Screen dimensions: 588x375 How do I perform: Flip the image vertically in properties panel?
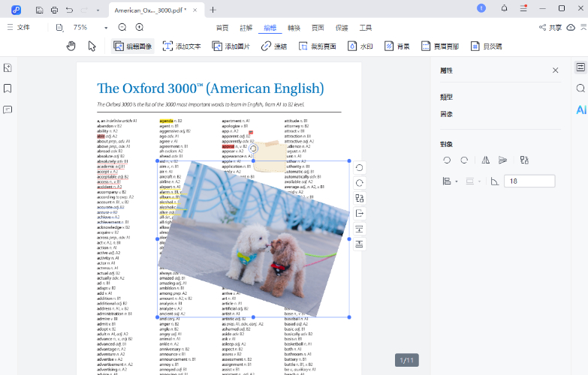click(x=503, y=160)
